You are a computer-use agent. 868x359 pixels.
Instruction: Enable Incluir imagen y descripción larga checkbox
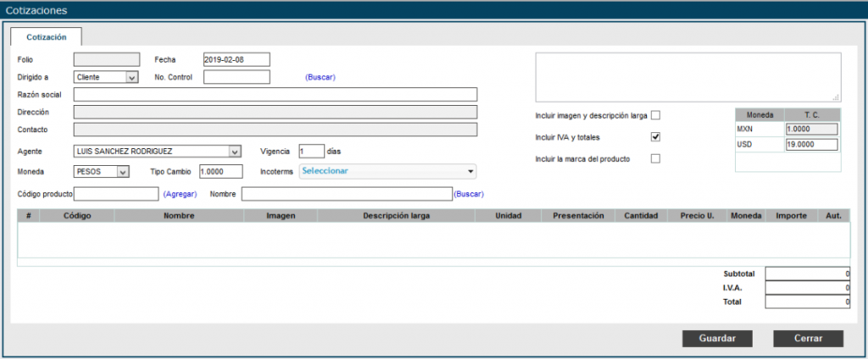(x=655, y=115)
